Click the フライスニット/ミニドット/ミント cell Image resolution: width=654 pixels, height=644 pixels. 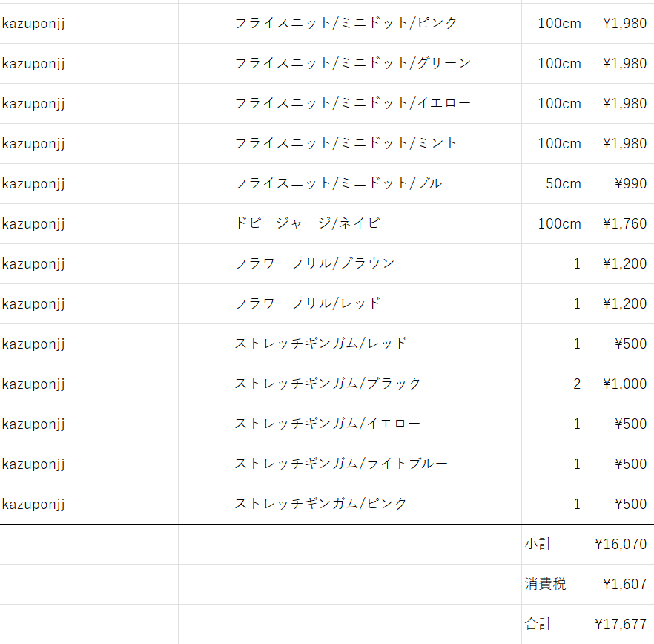point(376,144)
